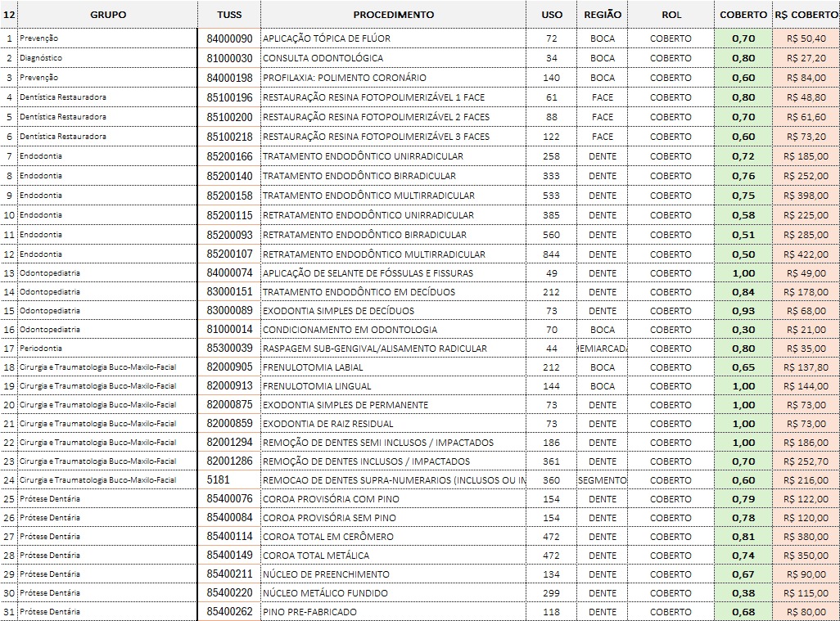Select TUSS code 84000090 cell
This screenshot has height=621, width=840.
[229, 38]
